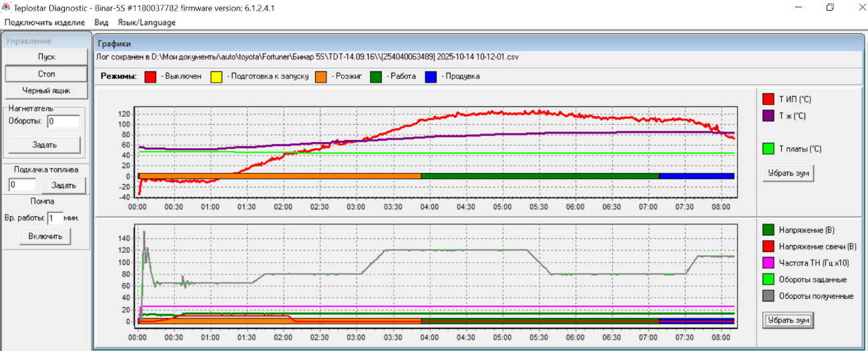Click the Включить pump button

click(x=45, y=236)
